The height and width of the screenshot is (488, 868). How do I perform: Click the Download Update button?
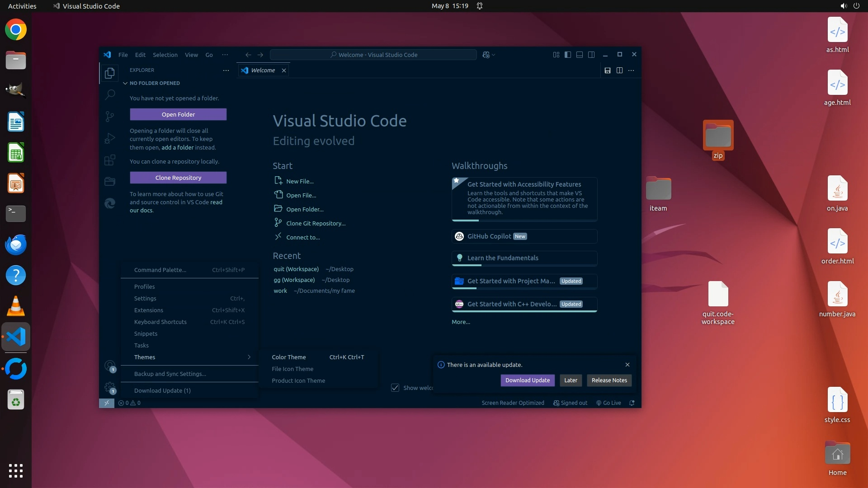click(527, 380)
